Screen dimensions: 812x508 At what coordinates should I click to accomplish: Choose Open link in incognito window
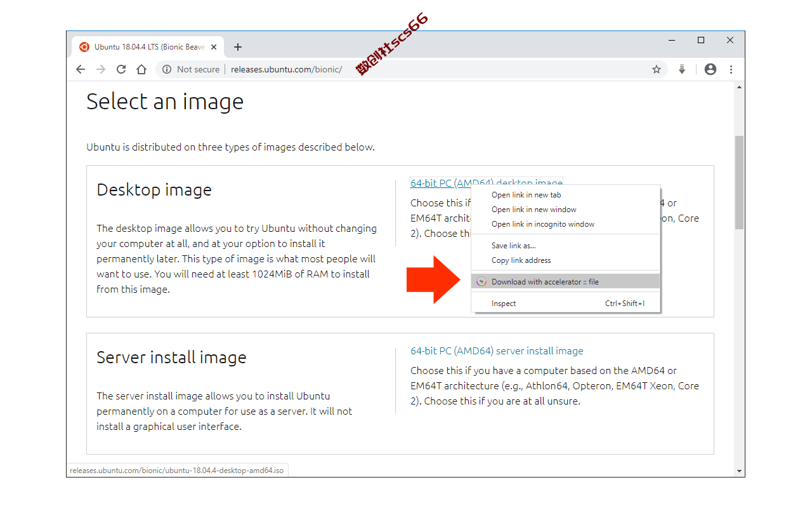click(x=566, y=224)
